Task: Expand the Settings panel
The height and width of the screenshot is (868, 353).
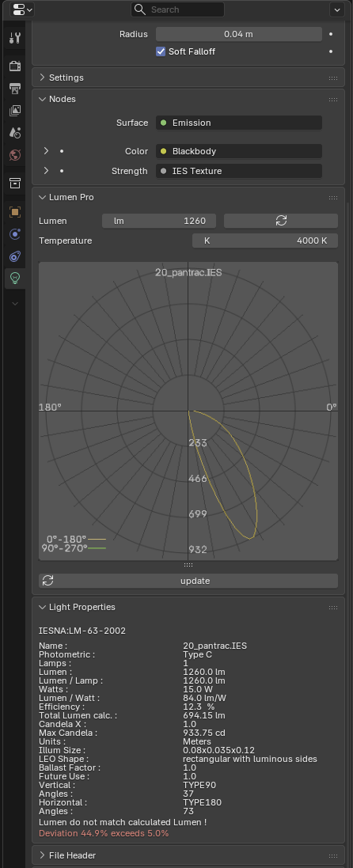Action: click(42, 78)
